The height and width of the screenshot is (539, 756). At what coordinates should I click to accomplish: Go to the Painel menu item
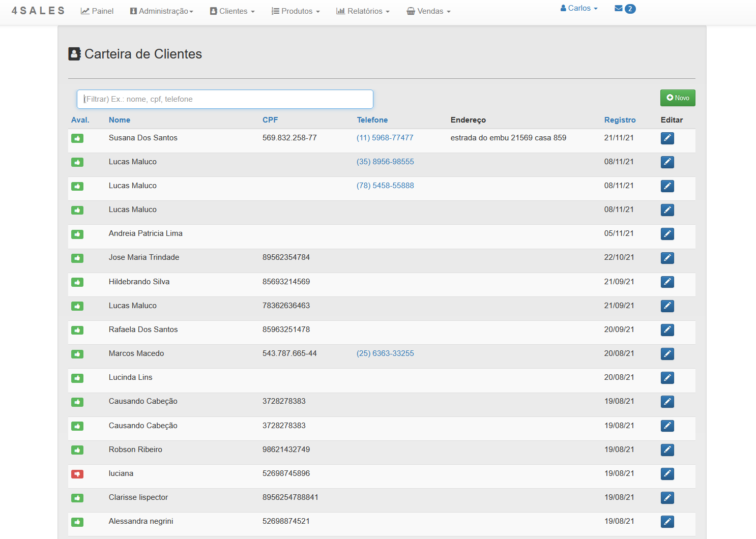[x=97, y=11]
